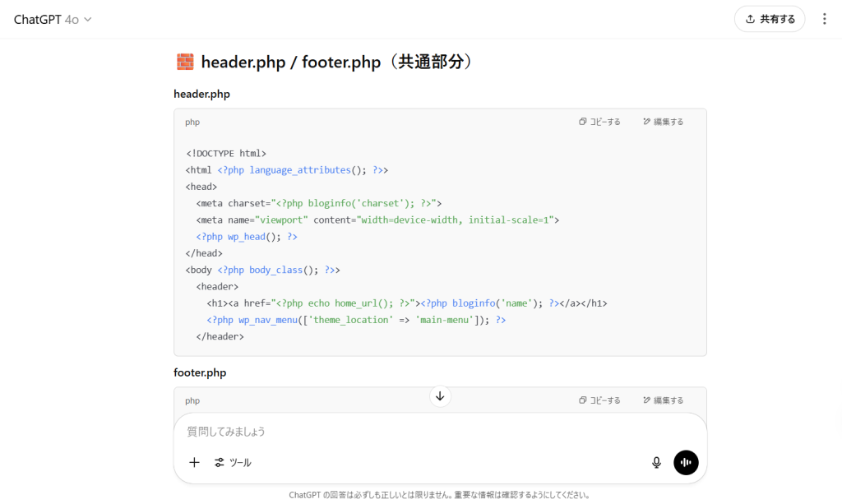Click the wp_nav_menu code line
The image size is (842, 504).
(355, 320)
